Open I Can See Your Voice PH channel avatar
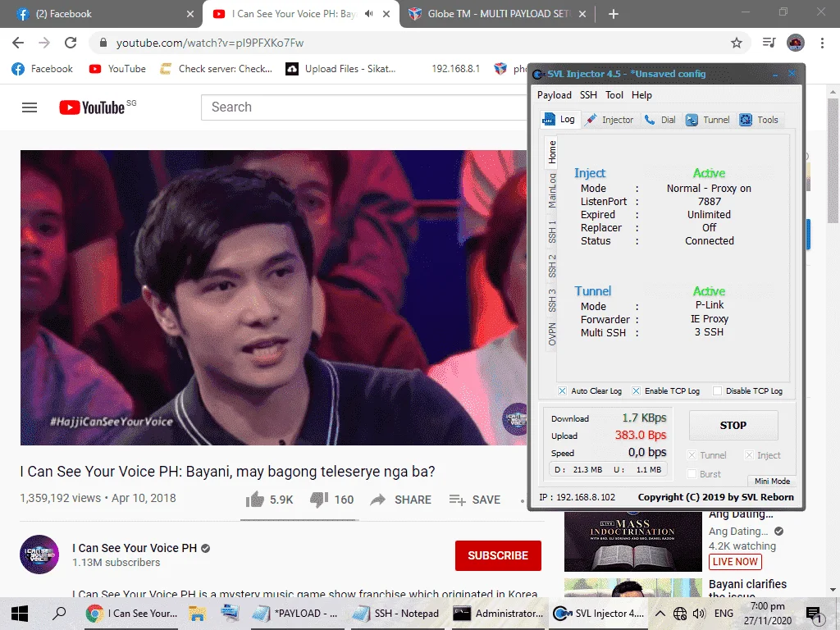840x630 pixels. coord(39,555)
